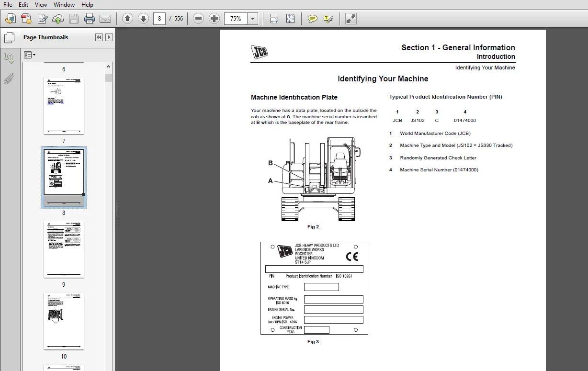Click 'World Manufacturer Code (JCB)' line
This screenshot has width=588, height=371.
[435, 134]
